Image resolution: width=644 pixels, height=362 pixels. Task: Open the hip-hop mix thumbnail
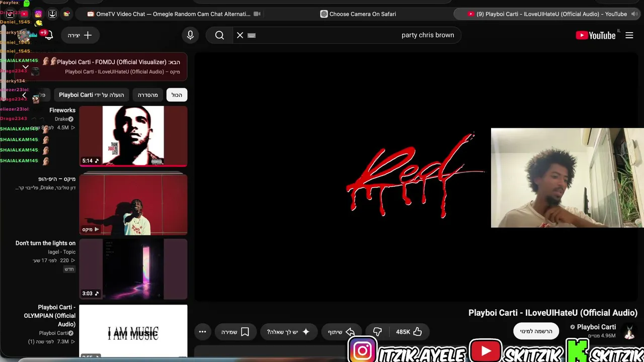point(133,205)
